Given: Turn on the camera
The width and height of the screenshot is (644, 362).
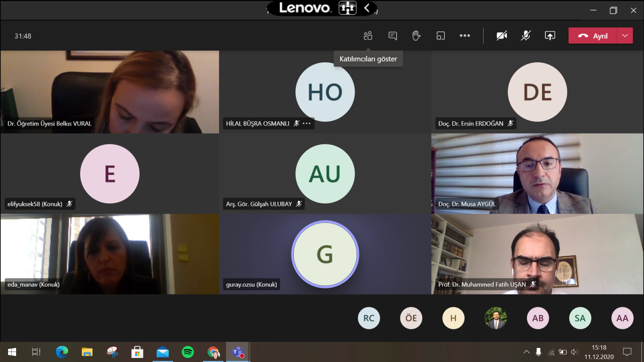Looking at the screenshot, I should (502, 36).
